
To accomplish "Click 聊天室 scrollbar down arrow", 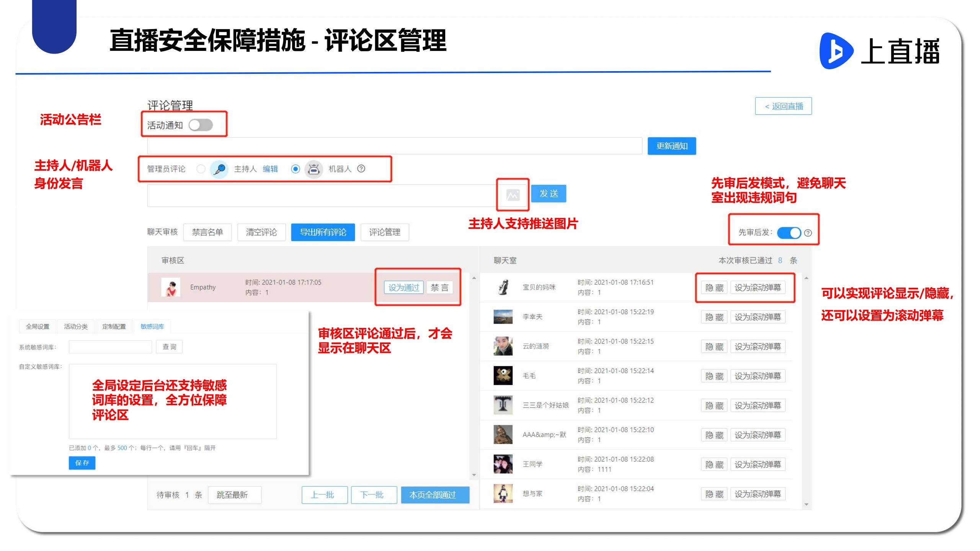I will [806, 504].
